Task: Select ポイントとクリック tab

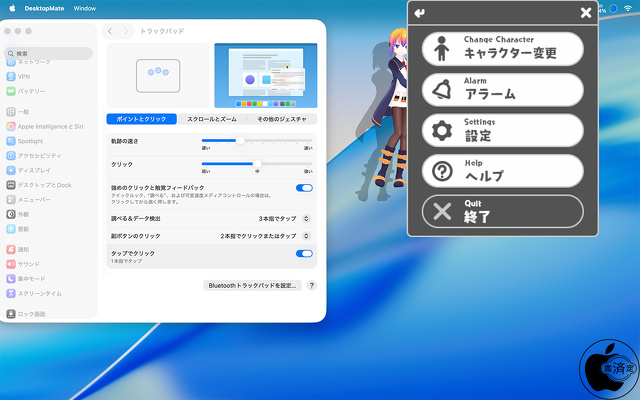Action: click(x=141, y=119)
